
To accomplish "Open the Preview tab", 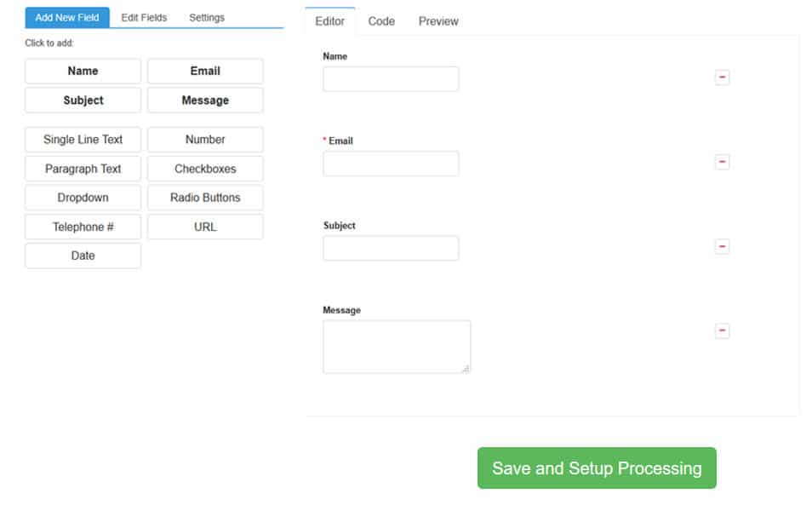I will tap(438, 21).
